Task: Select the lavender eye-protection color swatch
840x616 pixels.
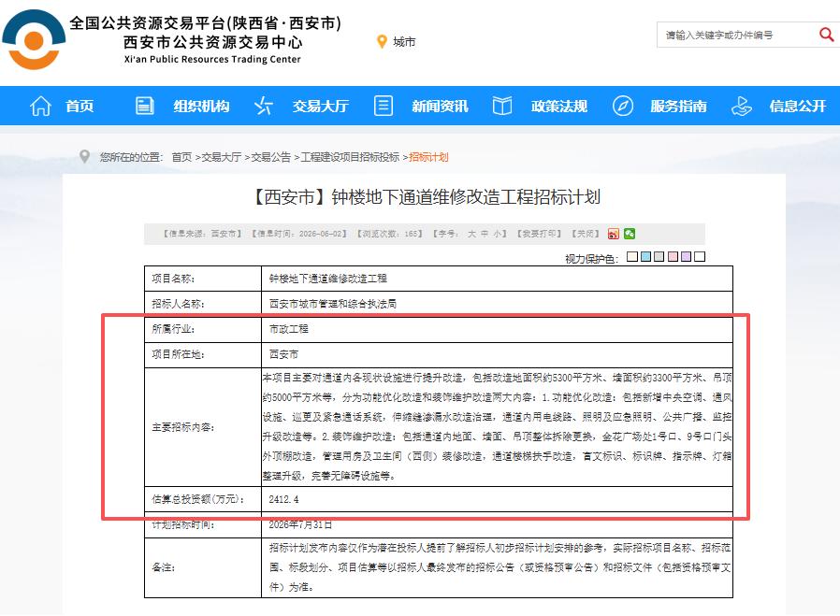Action: tap(687, 257)
